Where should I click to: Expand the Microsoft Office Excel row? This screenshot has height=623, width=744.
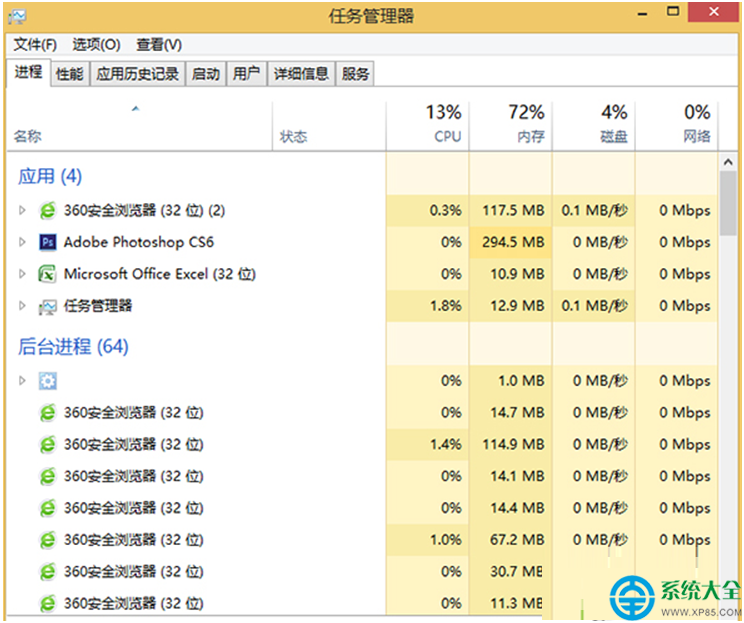pos(22,274)
